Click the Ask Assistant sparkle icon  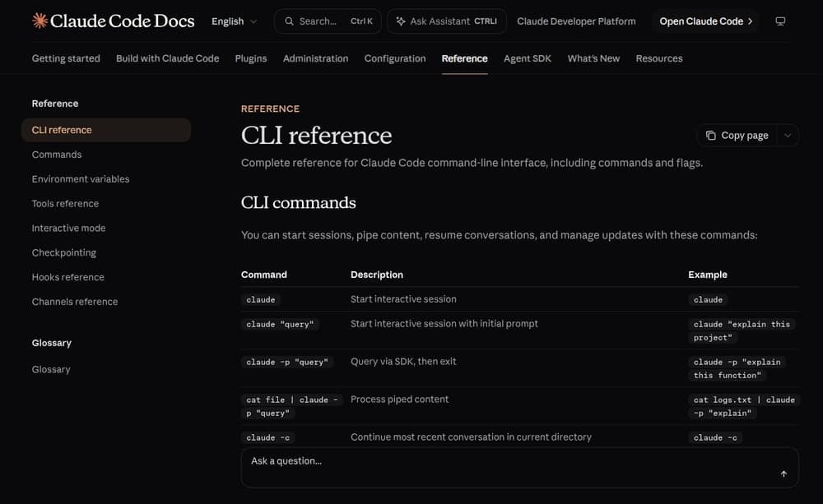[x=401, y=21]
